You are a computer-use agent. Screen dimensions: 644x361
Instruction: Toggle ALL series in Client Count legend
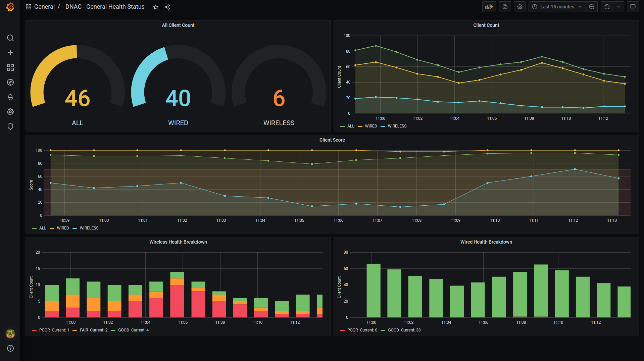[351, 126]
